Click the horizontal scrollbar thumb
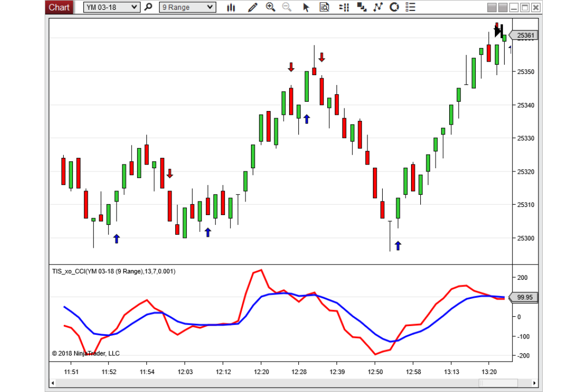This screenshot has width=588, height=392. coord(498,383)
